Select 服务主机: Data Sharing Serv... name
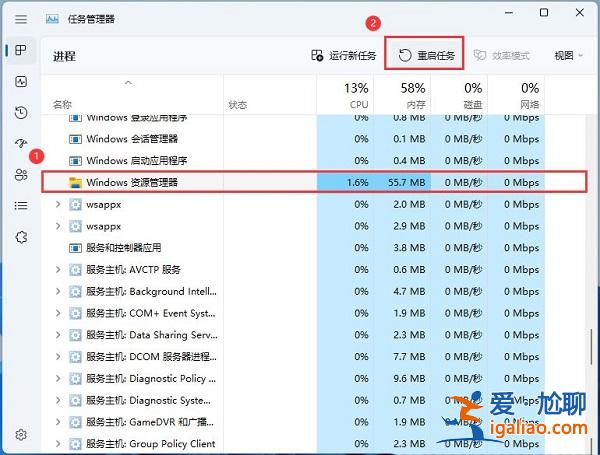Screen dimensions: 600x455 pyautogui.click(x=152, y=335)
